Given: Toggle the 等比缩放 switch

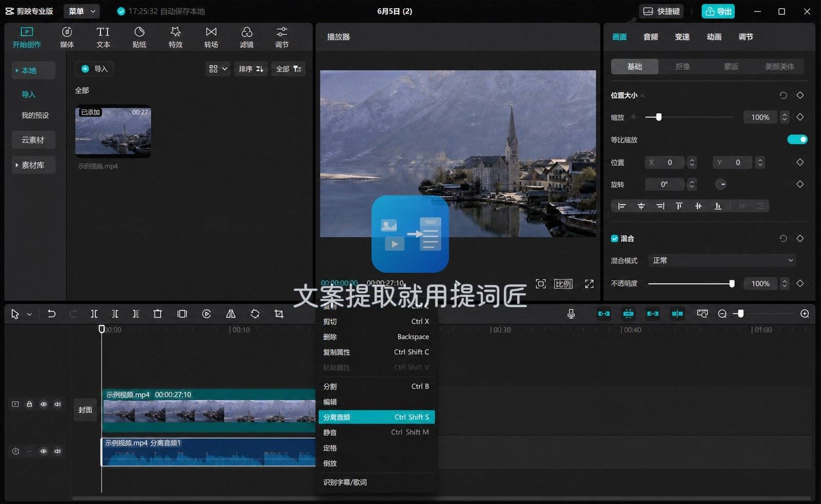Looking at the screenshot, I should [797, 139].
